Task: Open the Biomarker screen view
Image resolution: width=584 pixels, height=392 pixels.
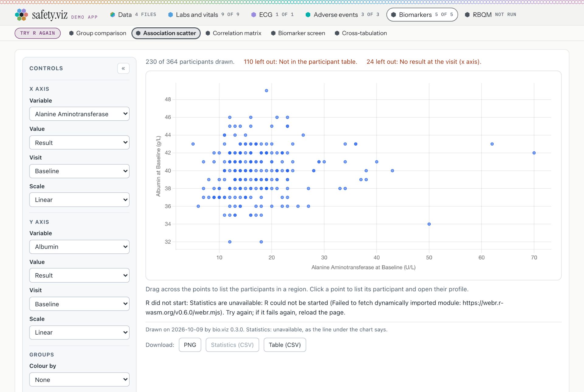Action: click(x=298, y=33)
